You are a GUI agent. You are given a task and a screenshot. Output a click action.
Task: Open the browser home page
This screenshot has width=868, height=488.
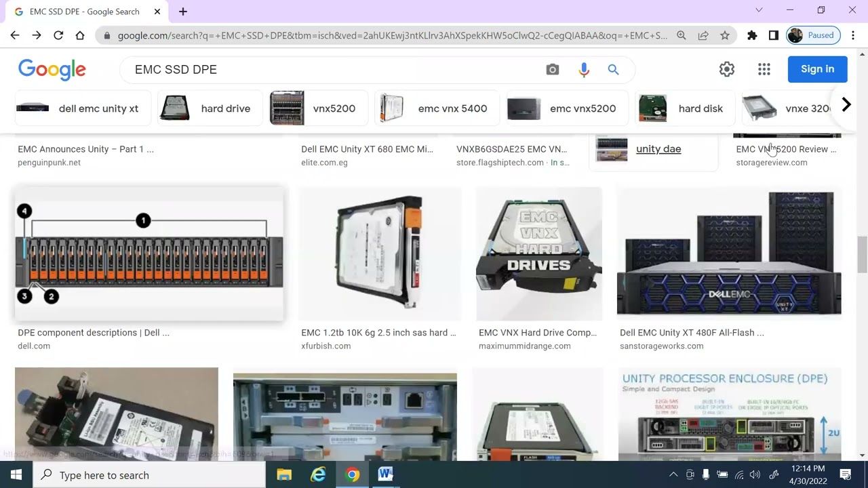[x=80, y=35]
